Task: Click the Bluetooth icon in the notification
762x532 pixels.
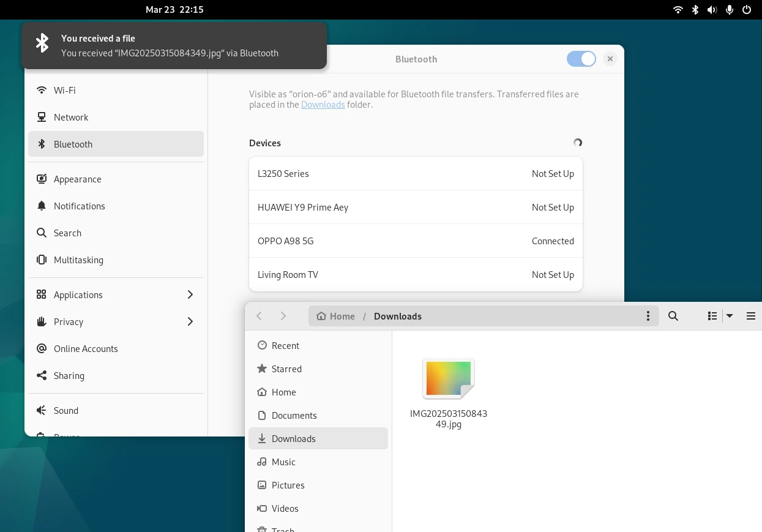Action: pyautogui.click(x=42, y=43)
